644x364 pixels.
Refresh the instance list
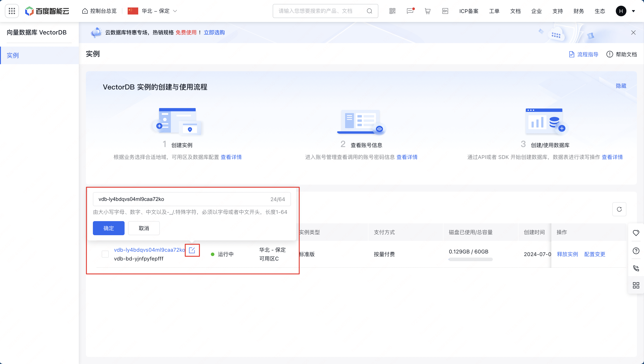pos(619,209)
